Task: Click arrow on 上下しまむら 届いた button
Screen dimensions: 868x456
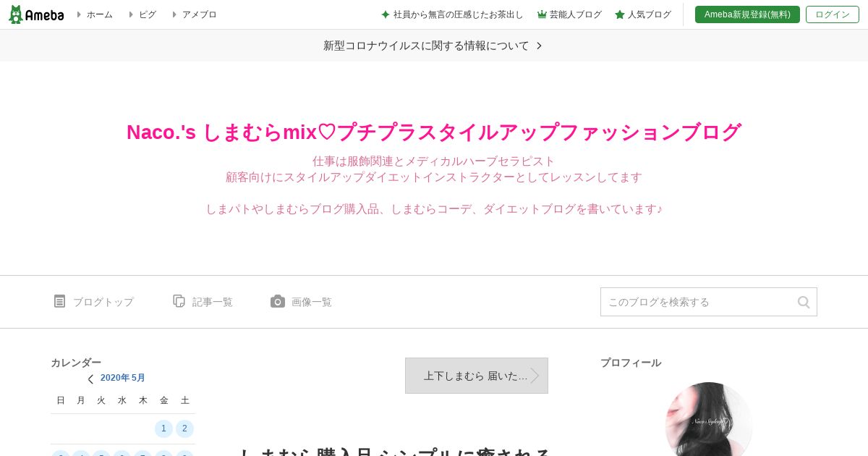Action: click(535, 376)
